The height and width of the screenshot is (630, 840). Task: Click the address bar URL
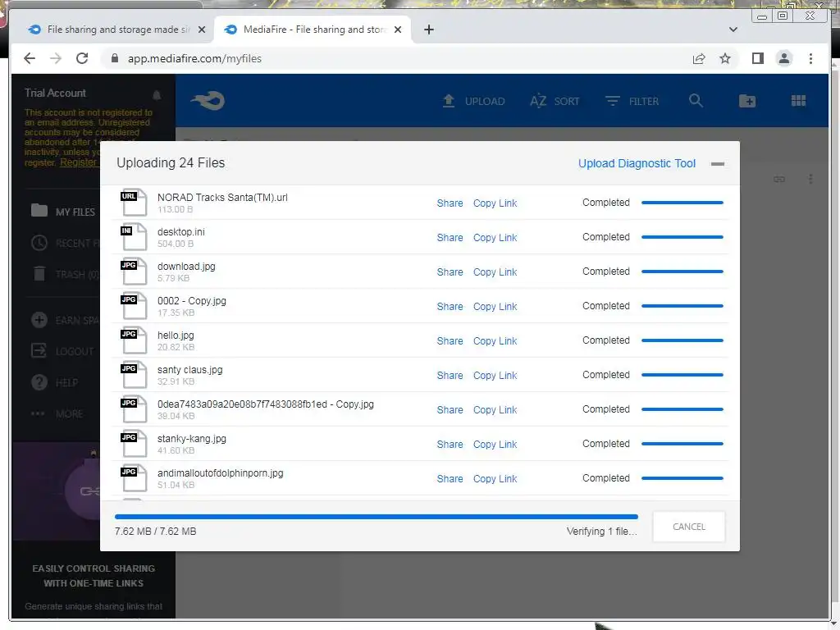(194, 58)
